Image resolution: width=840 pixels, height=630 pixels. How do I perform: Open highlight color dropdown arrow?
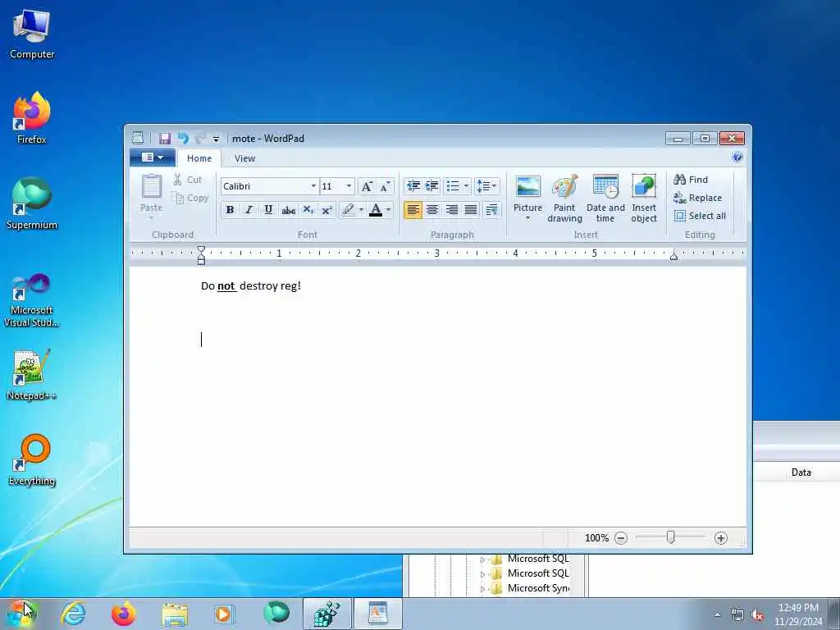(x=362, y=209)
